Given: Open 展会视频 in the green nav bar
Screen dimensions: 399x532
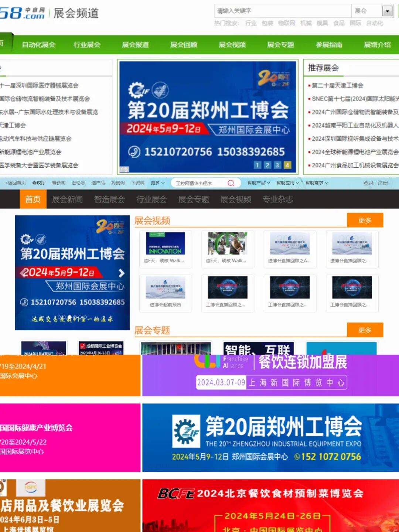Looking at the screenshot, I should tap(232, 45).
